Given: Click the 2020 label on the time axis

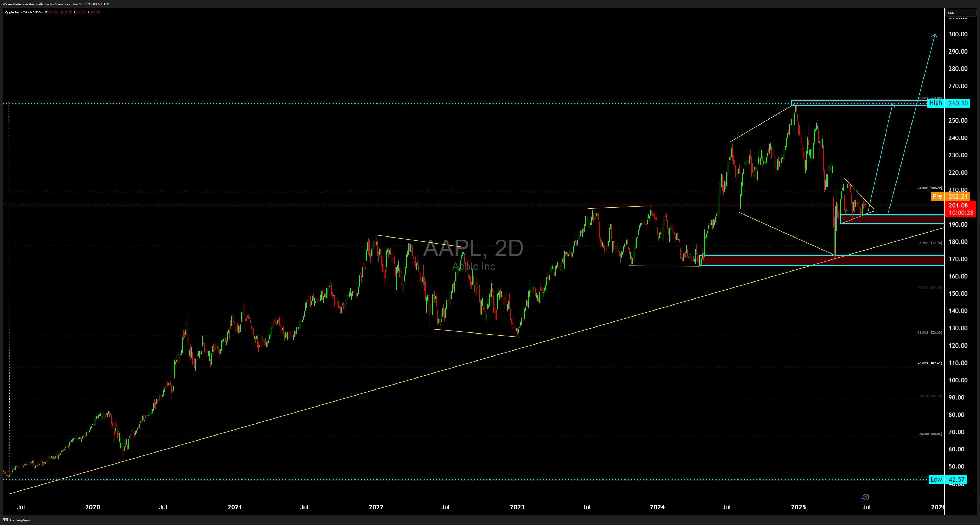Looking at the screenshot, I should [93, 507].
